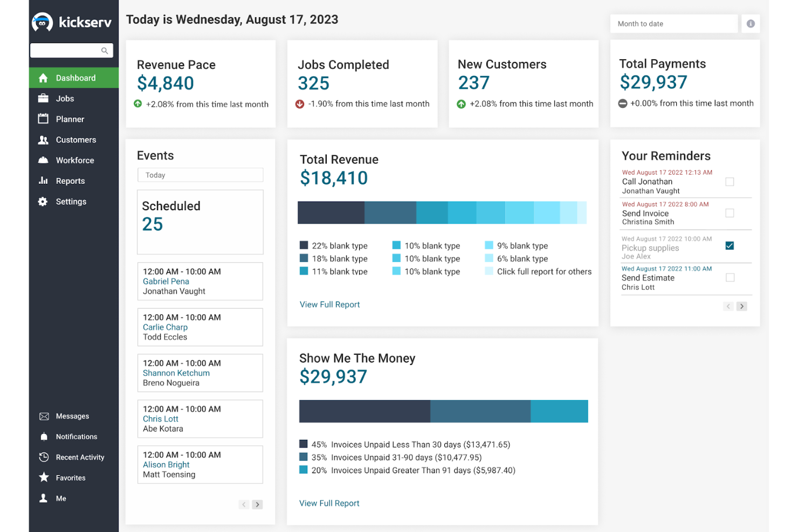Open Jobs via the briefcase icon
This screenshot has height=532, width=798.
click(x=43, y=99)
